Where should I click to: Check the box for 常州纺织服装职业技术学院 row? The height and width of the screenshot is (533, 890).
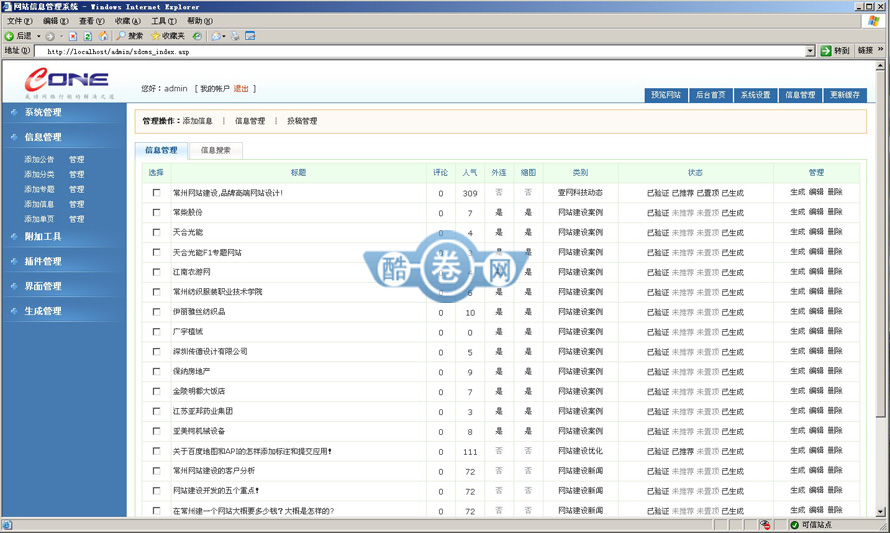[x=156, y=292]
